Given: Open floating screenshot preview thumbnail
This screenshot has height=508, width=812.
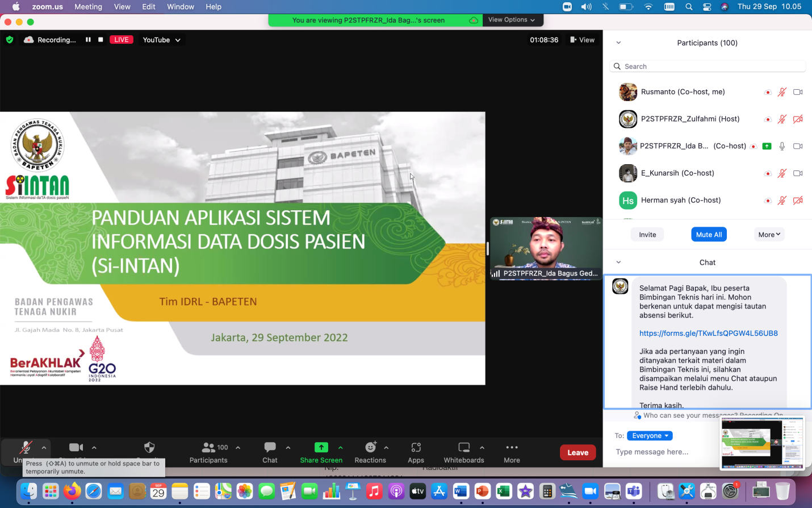Looking at the screenshot, I should [763, 443].
